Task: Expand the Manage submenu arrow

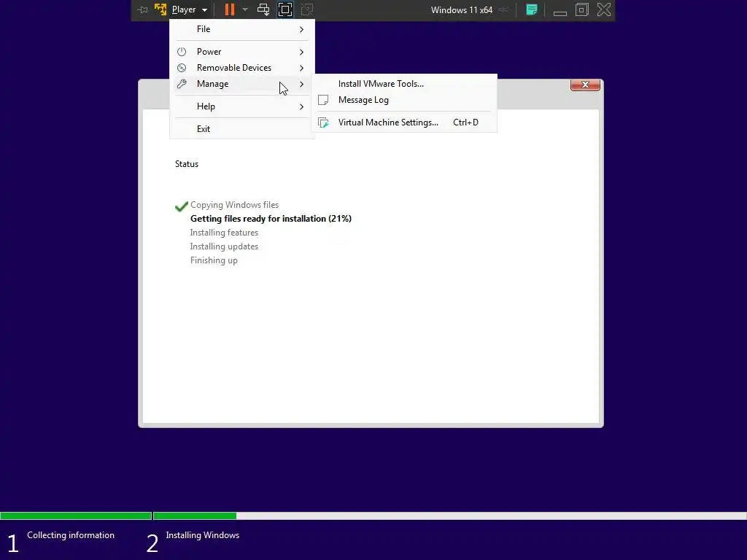Action: 301,85
